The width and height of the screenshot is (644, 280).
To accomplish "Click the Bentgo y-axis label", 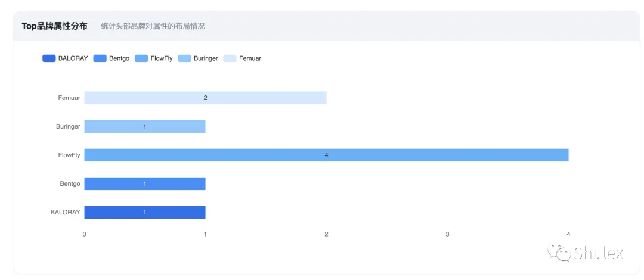I will [x=70, y=183].
